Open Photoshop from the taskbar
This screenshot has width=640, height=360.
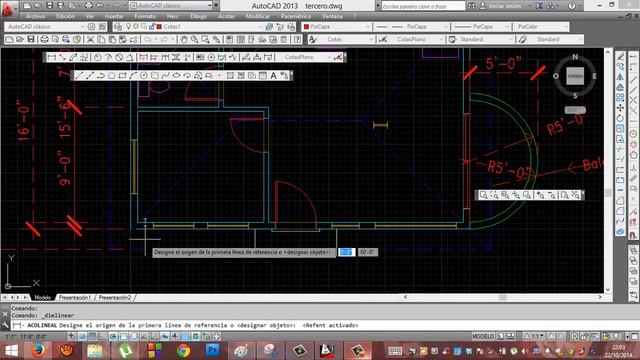(212, 351)
